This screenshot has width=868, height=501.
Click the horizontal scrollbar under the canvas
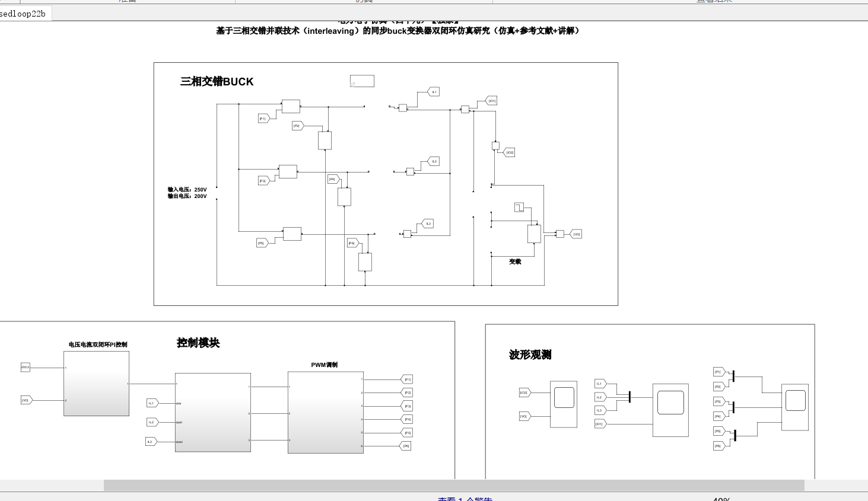(454, 485)
